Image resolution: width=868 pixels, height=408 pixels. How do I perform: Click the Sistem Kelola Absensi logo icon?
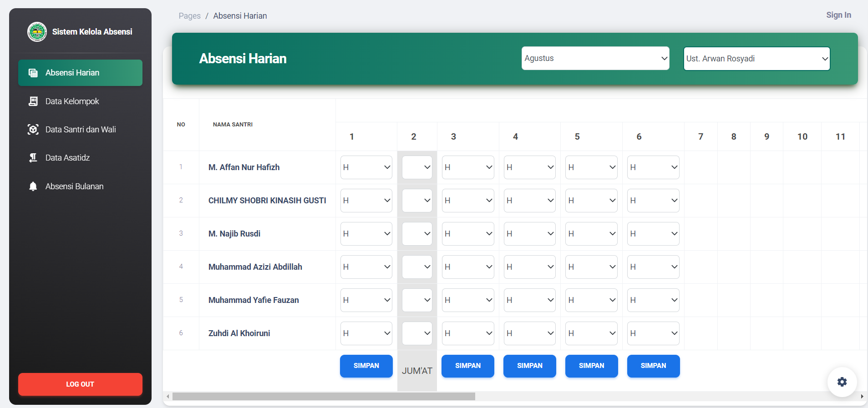coord(37,32)
